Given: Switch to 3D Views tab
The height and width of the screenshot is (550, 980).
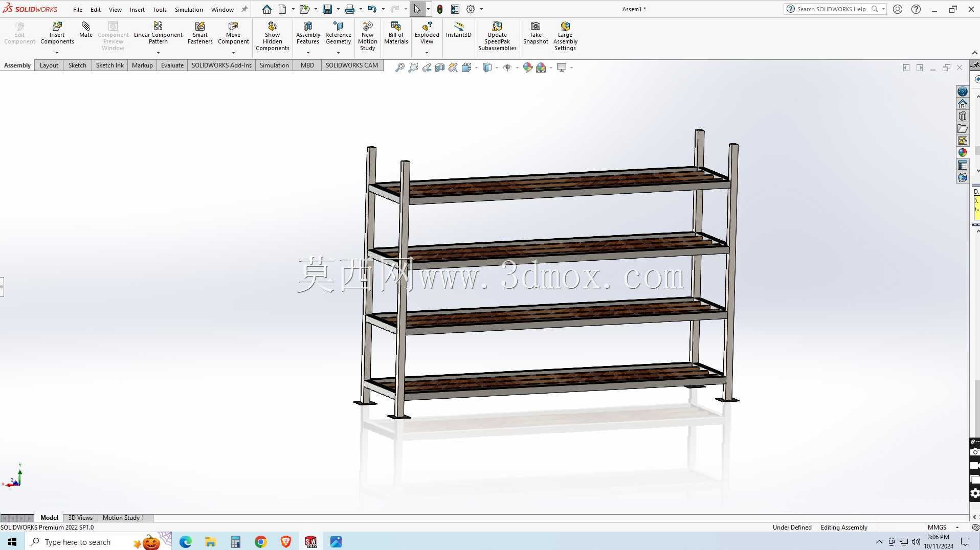Looking at the screenshot, I should click(80, 518).
